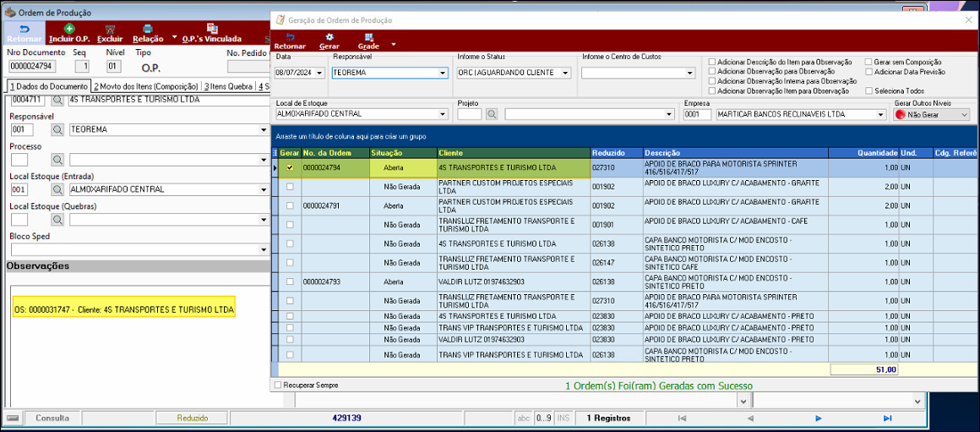Sort by the Descrição column header
The height and width of the screenshot is (432, 980).
click(x=736, y=152)
